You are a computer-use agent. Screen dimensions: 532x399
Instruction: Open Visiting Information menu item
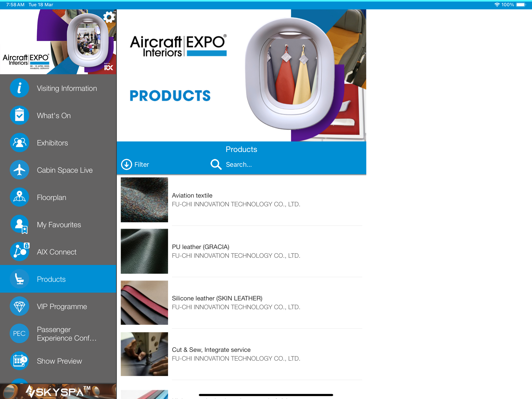pos(58,88)
